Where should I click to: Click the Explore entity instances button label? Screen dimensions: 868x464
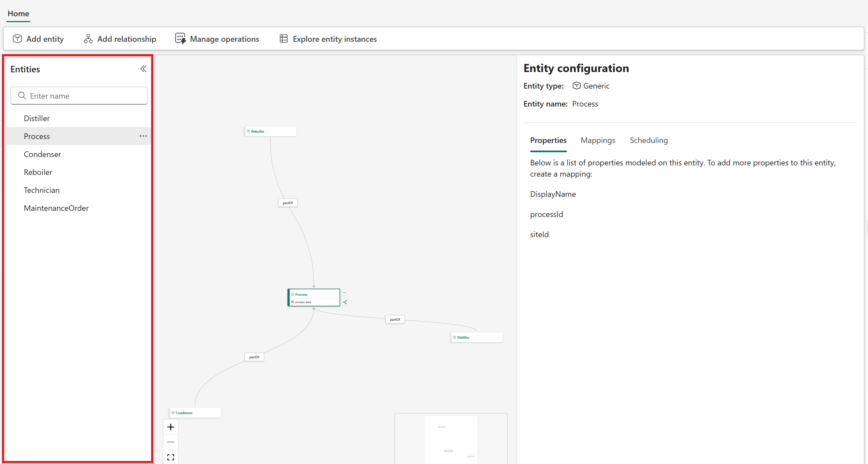click(x=334, y=39)
